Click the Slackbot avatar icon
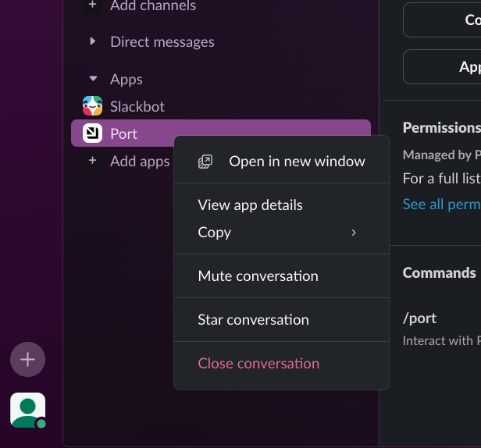This screenshot has width=481, height=448. pos(93,106)
